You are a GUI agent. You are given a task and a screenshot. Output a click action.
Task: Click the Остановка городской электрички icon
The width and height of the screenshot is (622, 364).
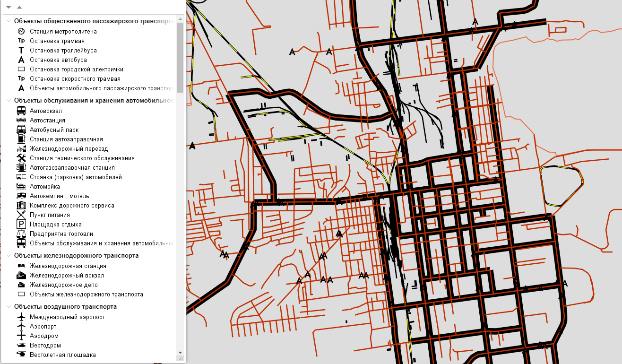(x=21, y=69)
